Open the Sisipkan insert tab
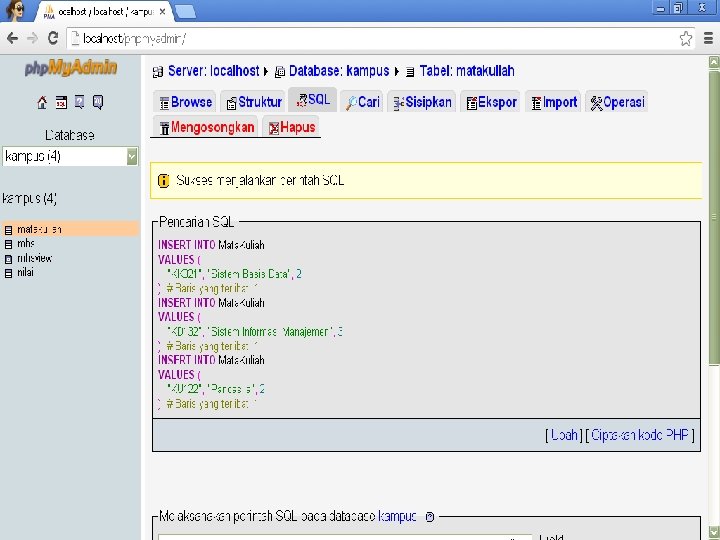This screenshot has height=540, width=720. point(422,102)
